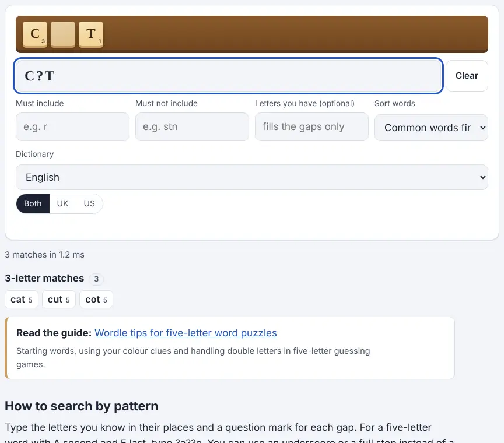Focus the C?T pattern input

coord(228,76)
